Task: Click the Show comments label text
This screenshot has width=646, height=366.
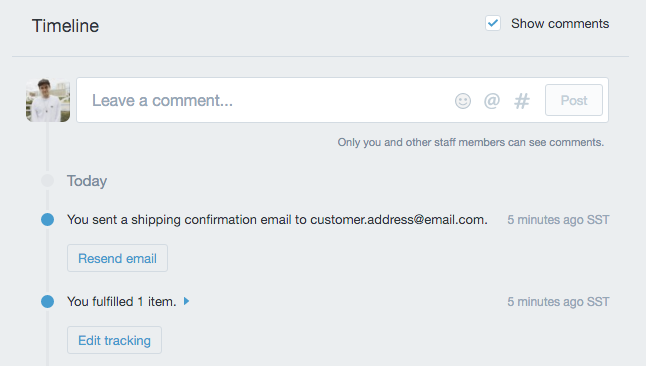Action: pos(560,23)
